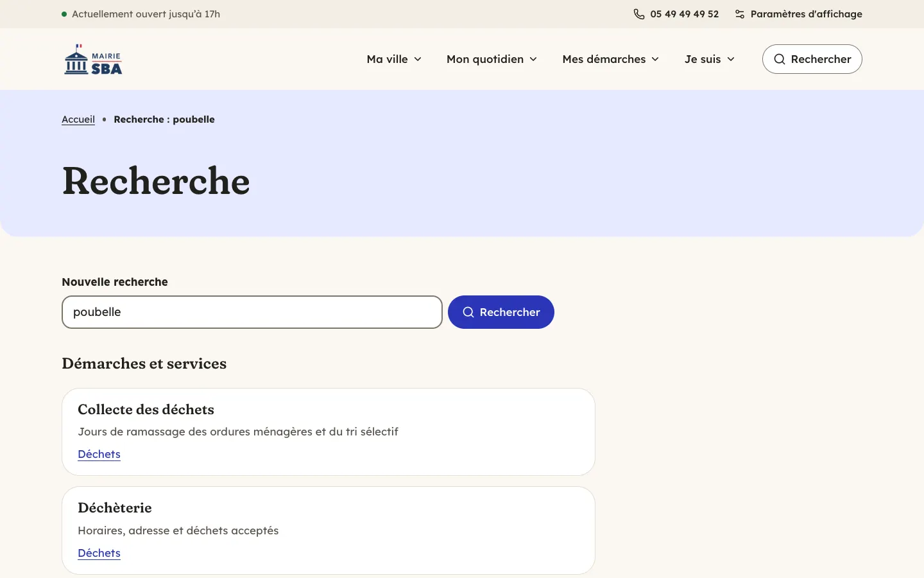Go to Accueil via breadcrumb
The image size is (924, 578).
tap(78, 119)
